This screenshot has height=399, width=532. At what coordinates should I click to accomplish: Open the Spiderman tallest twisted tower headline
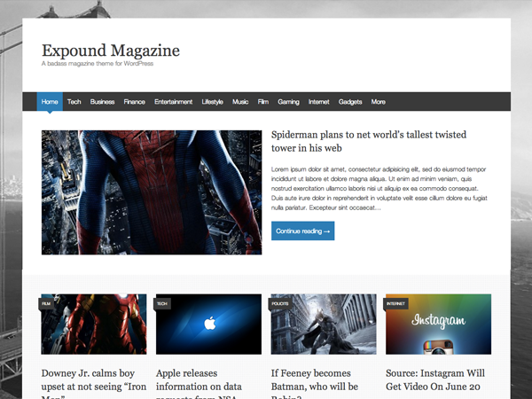(x=369, y=141)
